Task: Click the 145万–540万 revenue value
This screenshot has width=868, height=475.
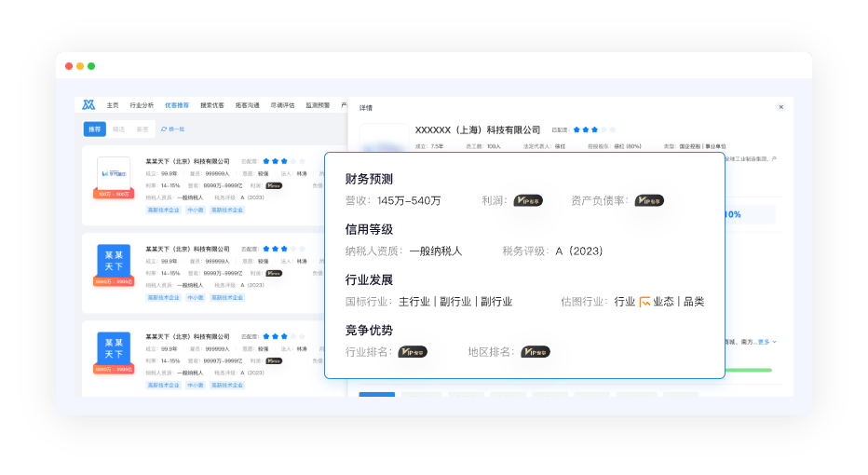Action: click(409, 200)
